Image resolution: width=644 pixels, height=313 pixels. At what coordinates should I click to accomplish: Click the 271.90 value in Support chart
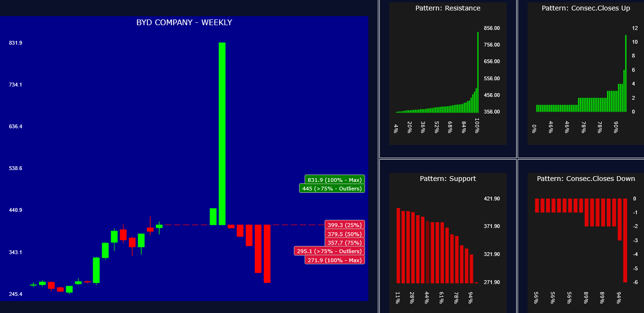[x=492, y=282]
